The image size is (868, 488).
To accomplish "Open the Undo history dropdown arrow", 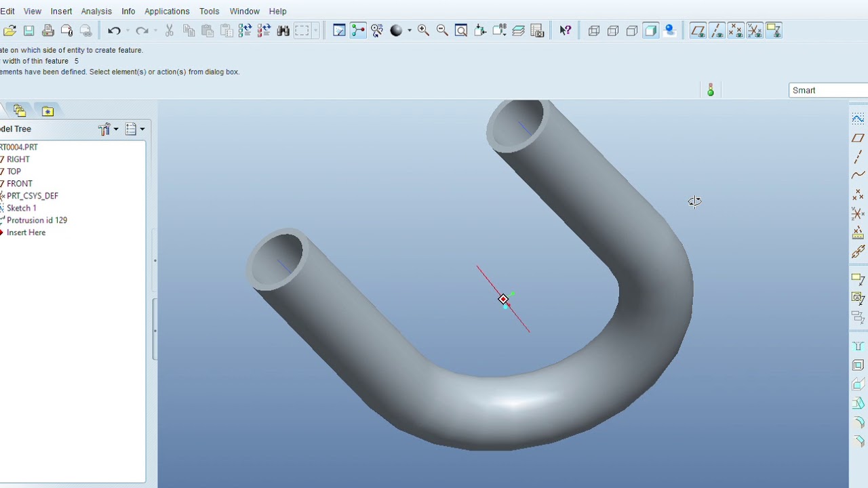I will coord(127,30).
